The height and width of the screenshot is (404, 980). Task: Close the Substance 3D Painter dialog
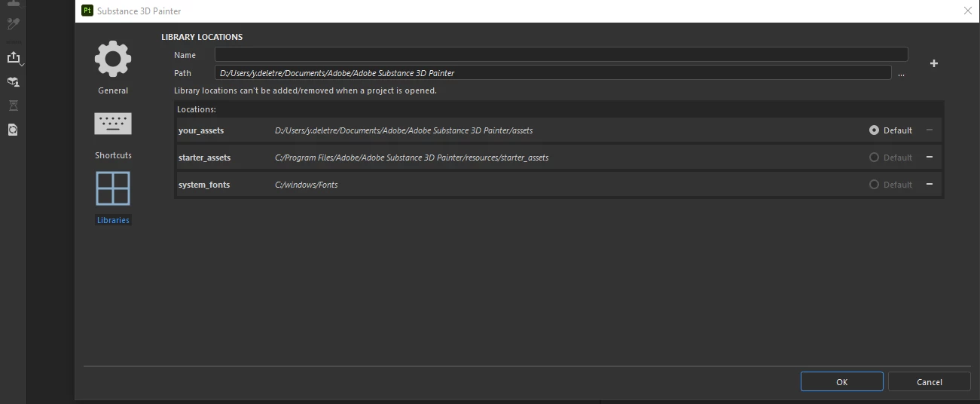tap(968, 11)
